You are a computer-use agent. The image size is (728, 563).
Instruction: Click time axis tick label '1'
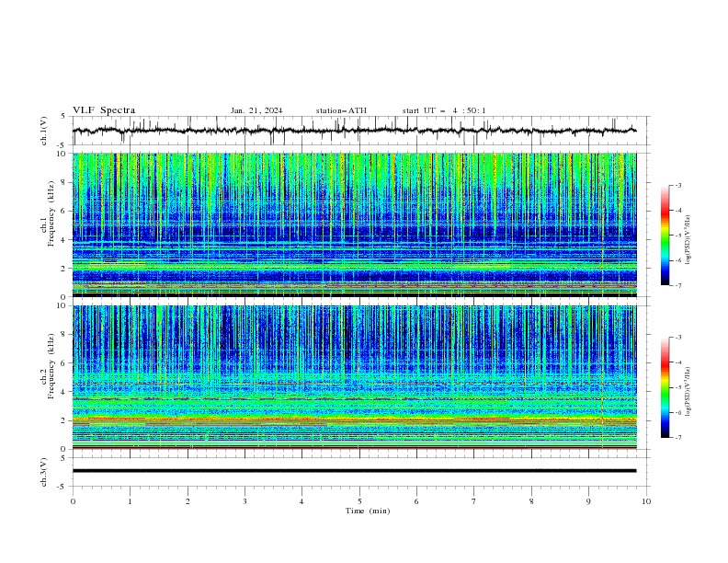click(130, 501)
